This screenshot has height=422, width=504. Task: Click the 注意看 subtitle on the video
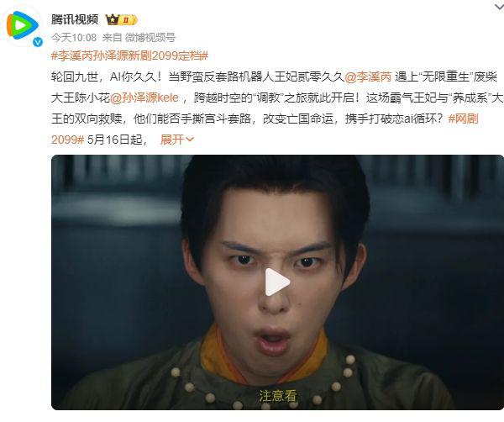coord(277,396)
